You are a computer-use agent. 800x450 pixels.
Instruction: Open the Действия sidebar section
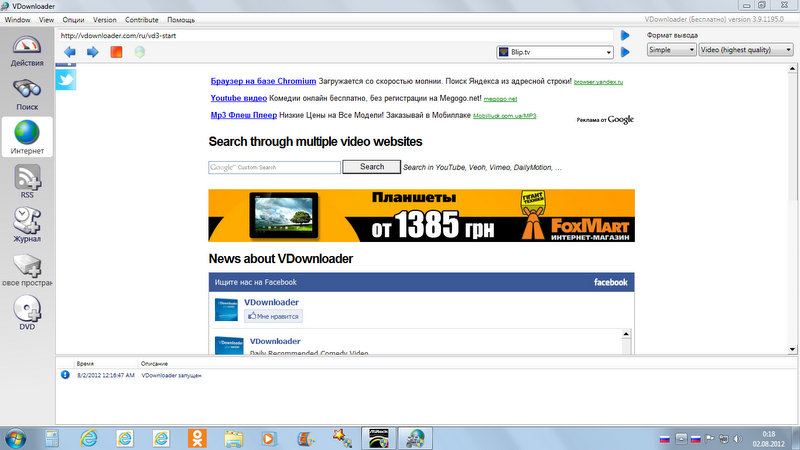click(x=27, y=51)
